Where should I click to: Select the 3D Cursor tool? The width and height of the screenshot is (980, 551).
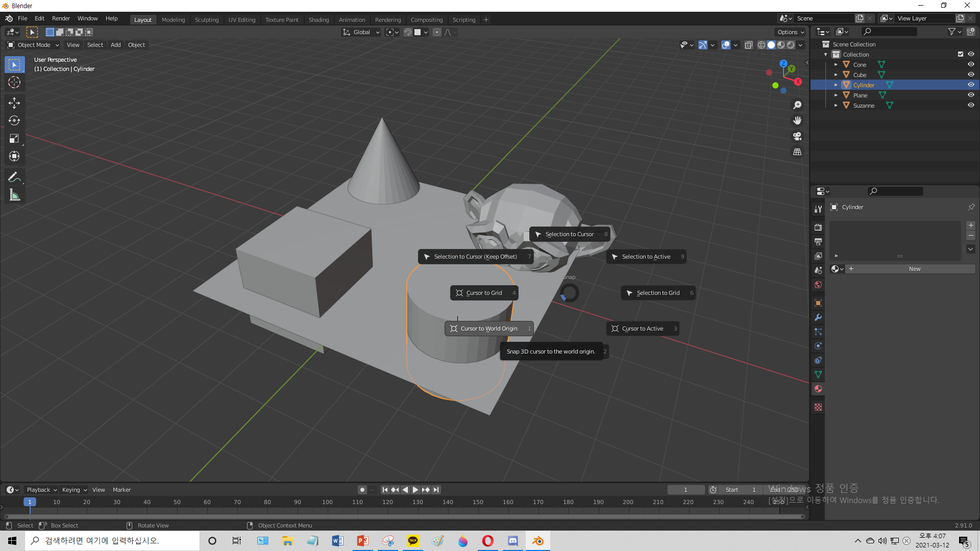coord(14,82)
